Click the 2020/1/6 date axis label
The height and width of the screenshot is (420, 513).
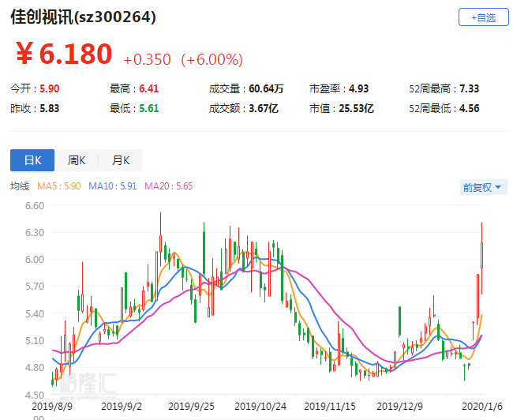[x=482, y=407]
